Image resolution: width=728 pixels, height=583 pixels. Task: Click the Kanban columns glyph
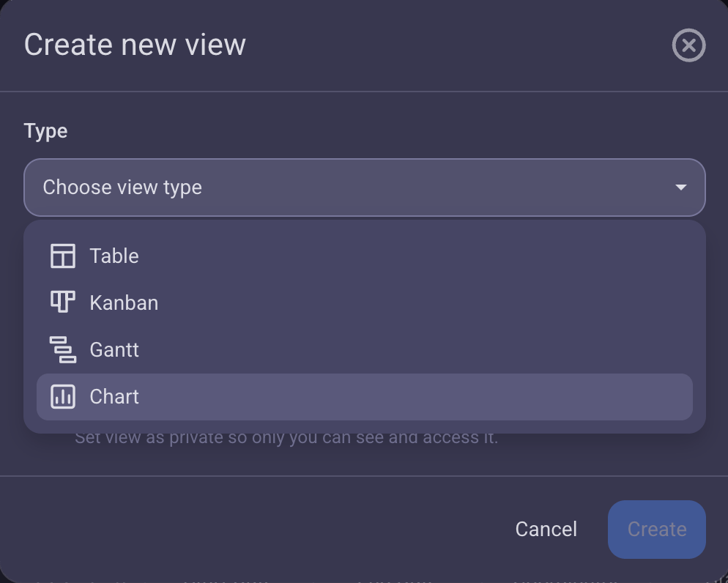tap(63, 302)
